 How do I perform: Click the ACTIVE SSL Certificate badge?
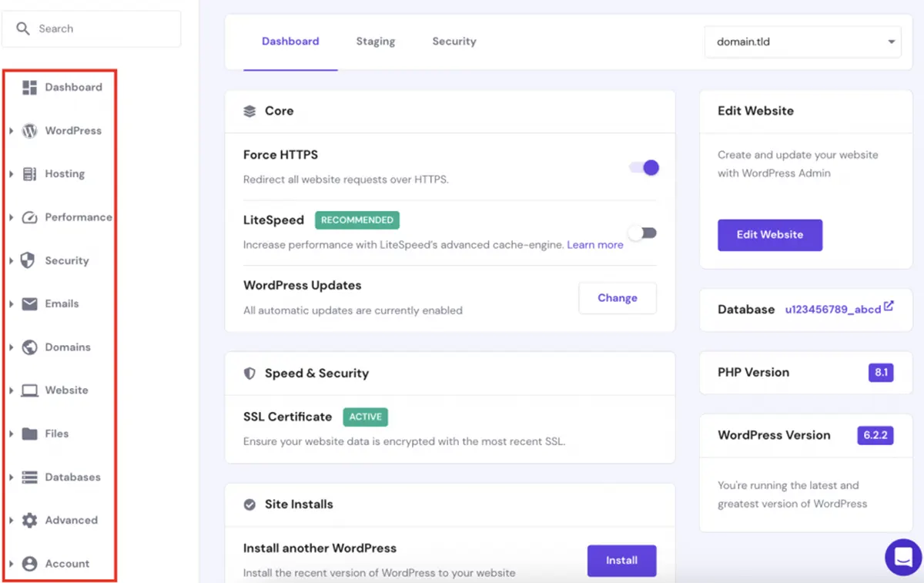click(x=366, y=417)
